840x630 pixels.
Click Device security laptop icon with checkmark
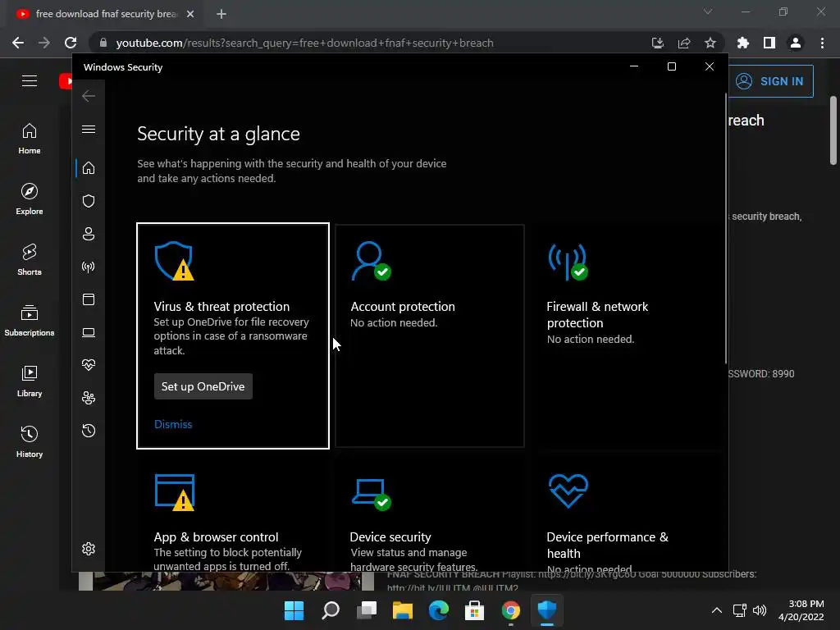[x=372, y=494]
